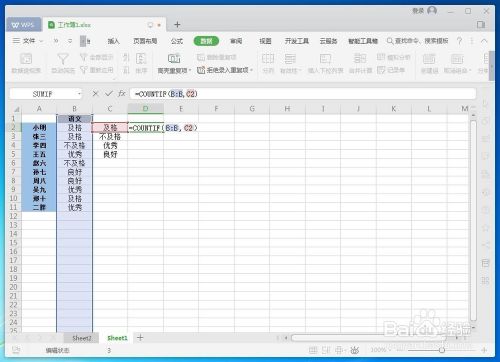This screenshot has width=500, height=362.
Task: Open the 云服务 ribbon tab
Action: coord(328,41)
